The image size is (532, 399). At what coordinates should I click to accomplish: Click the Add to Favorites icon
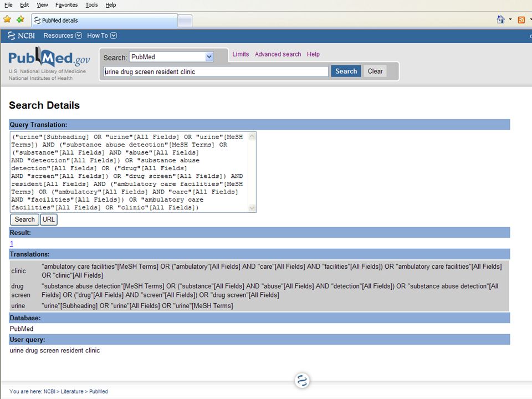[21, 20]
